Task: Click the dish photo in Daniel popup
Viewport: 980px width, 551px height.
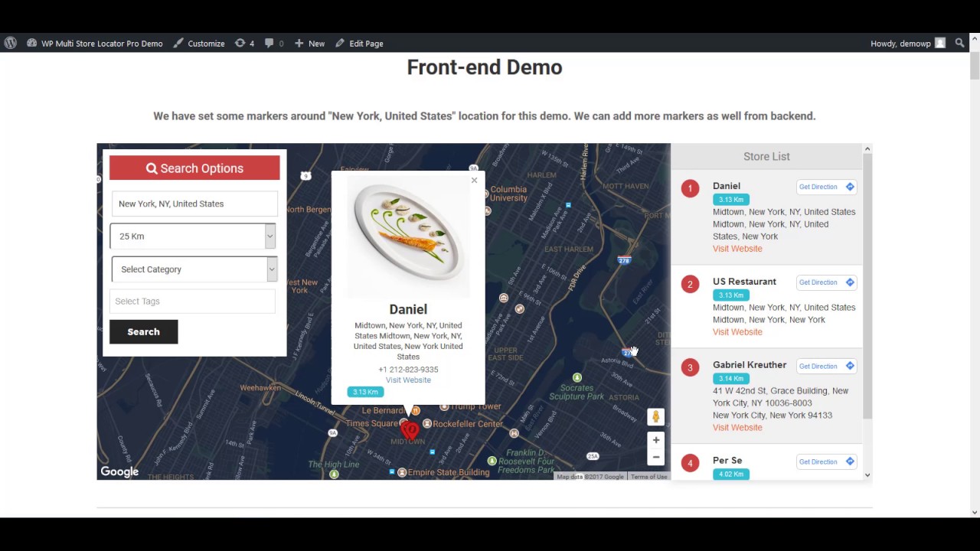Action: click(x=408, y=236)
